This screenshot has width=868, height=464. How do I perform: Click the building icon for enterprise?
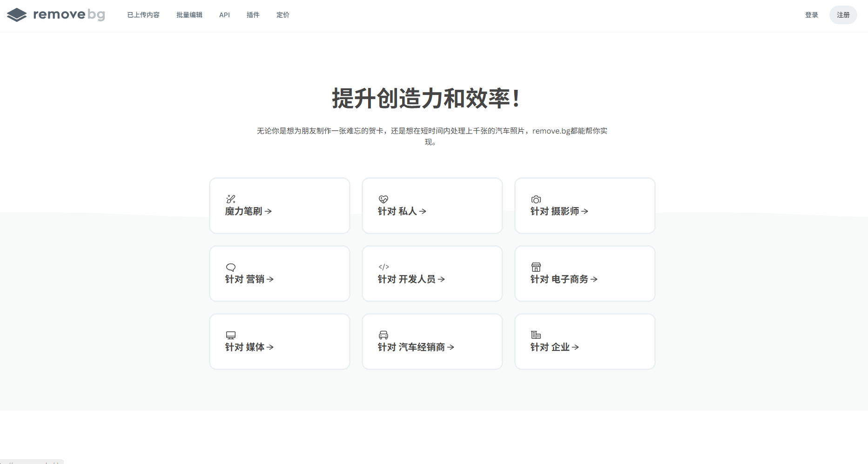pos(536,335)
